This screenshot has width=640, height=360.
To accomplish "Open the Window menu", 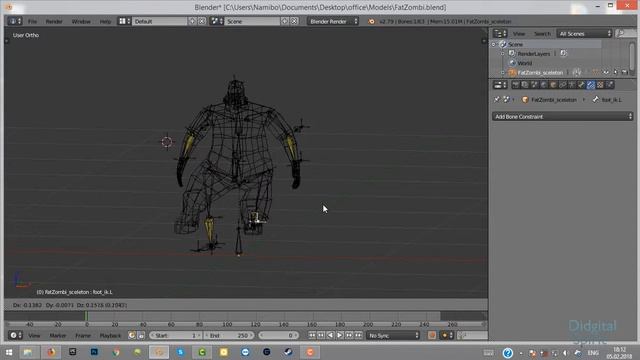I will click(x=81, y=21).
